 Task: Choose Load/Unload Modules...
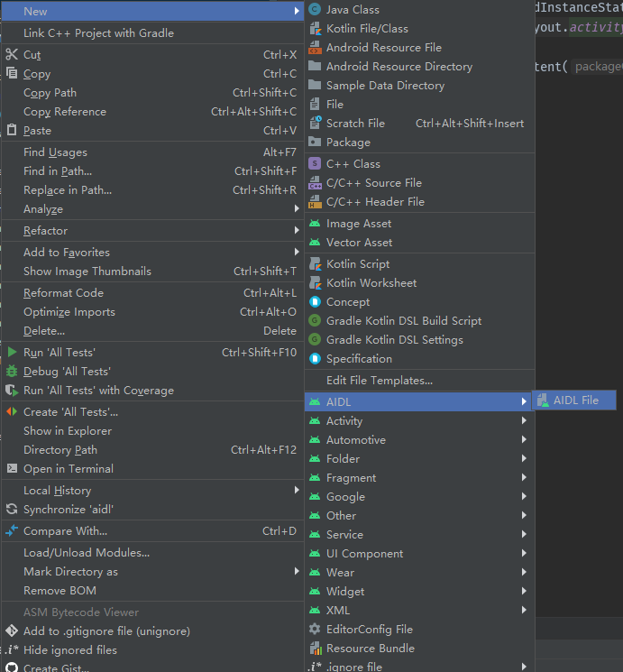point(152,552)
